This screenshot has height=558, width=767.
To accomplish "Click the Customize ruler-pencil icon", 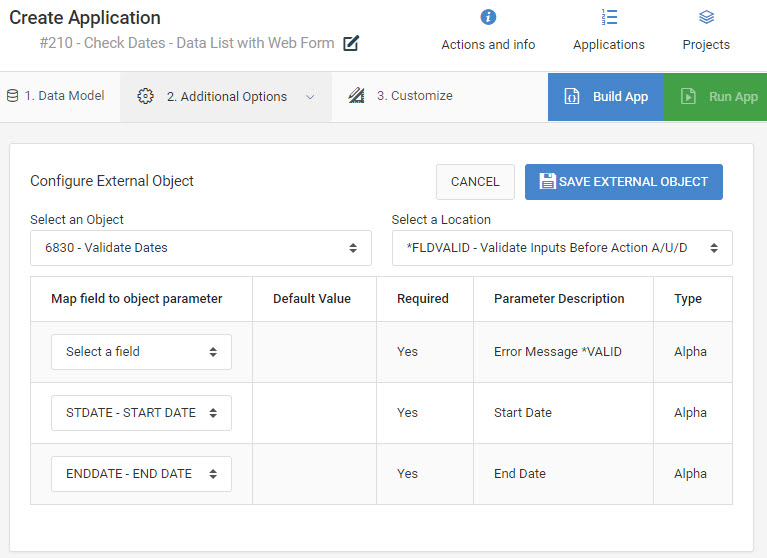I will [356, 95].
